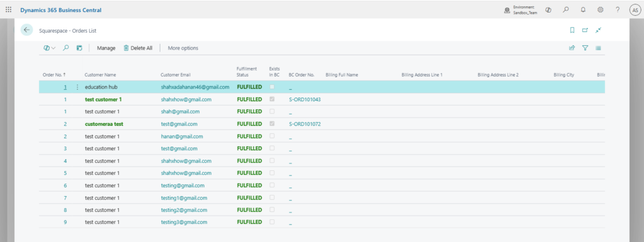Click the Customer Email column header

click(x=175, y=75)
